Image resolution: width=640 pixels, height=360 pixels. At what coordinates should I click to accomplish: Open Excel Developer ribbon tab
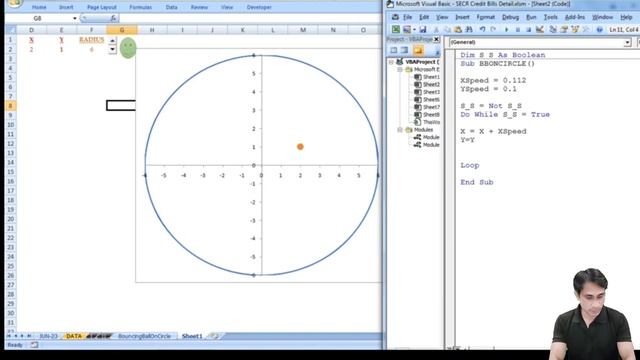click(259, 7)
